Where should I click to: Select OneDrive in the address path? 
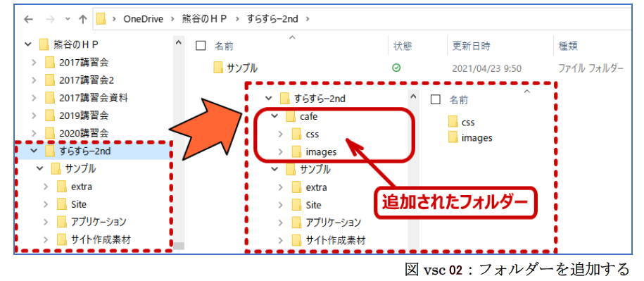tap(144, 19)
